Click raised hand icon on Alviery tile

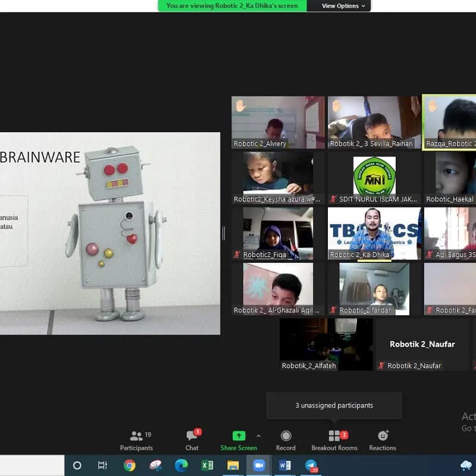coord(240,106)
